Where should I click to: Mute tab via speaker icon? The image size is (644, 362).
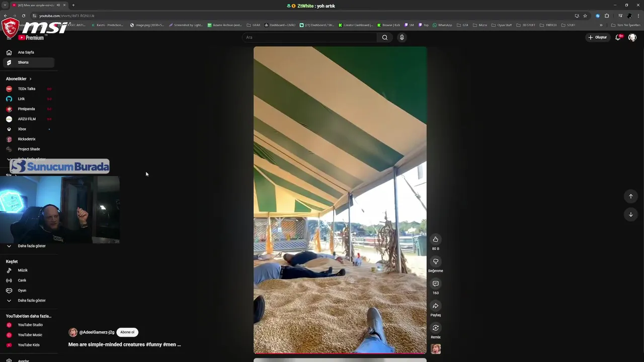pyautogui.click(x=58, y=5)
